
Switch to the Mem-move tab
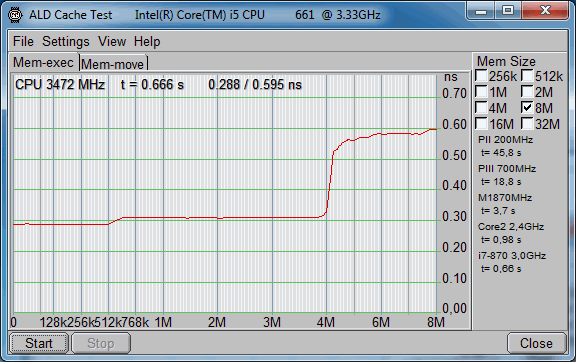click(x=113, y=64)
